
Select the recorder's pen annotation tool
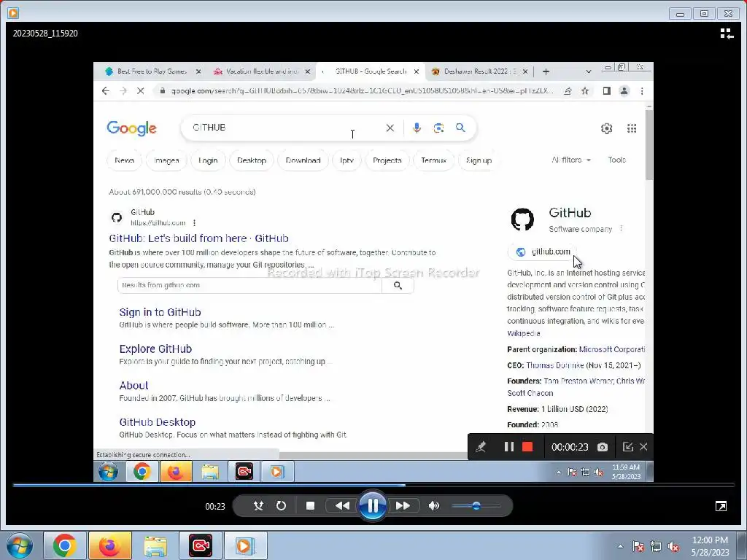(480, 447)
